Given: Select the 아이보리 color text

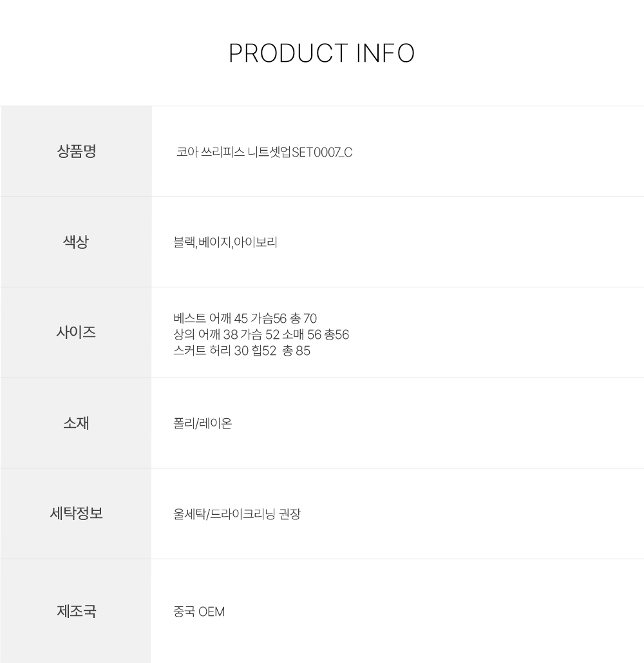Looking at the screenshot, I should pyautogui.click(x=256, y=243).
